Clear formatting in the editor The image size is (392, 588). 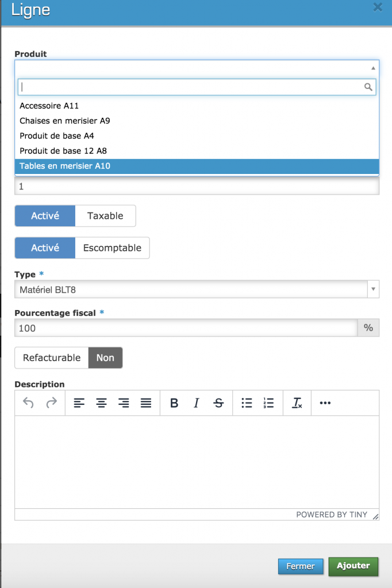(297, 403)
